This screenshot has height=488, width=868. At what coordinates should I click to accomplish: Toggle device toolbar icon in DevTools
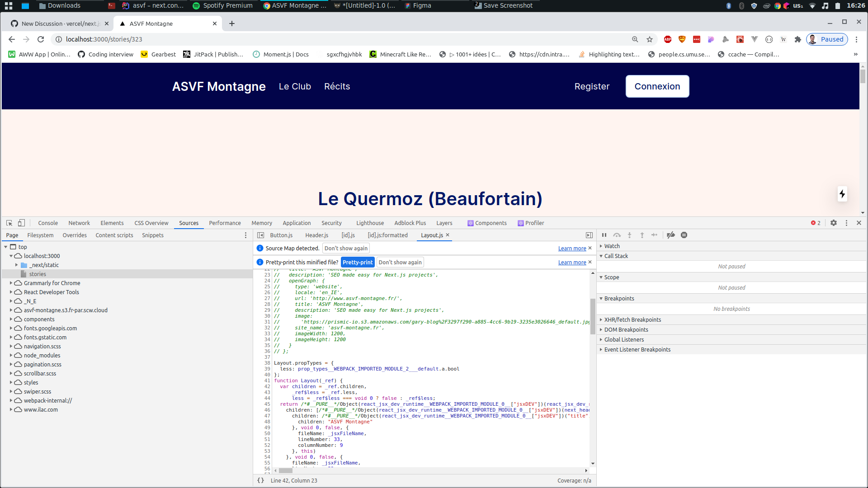pyautogui.click(x=21, y=223)
